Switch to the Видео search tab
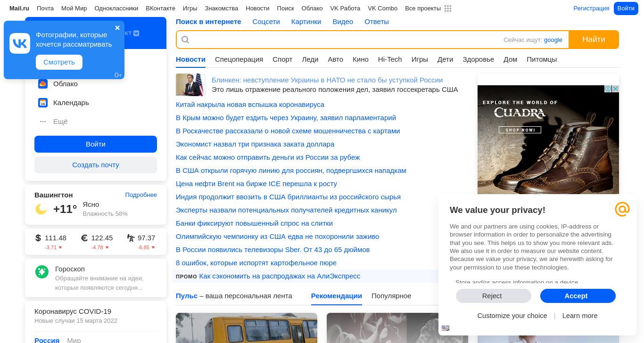Image resolution: width=644 pixels, height=343 pixels. click(343, 22)
